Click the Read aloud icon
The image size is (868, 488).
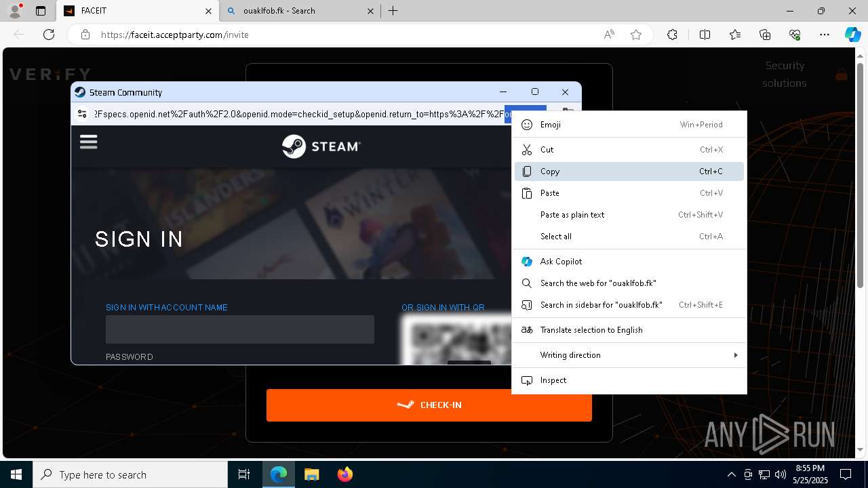(609, 35)
